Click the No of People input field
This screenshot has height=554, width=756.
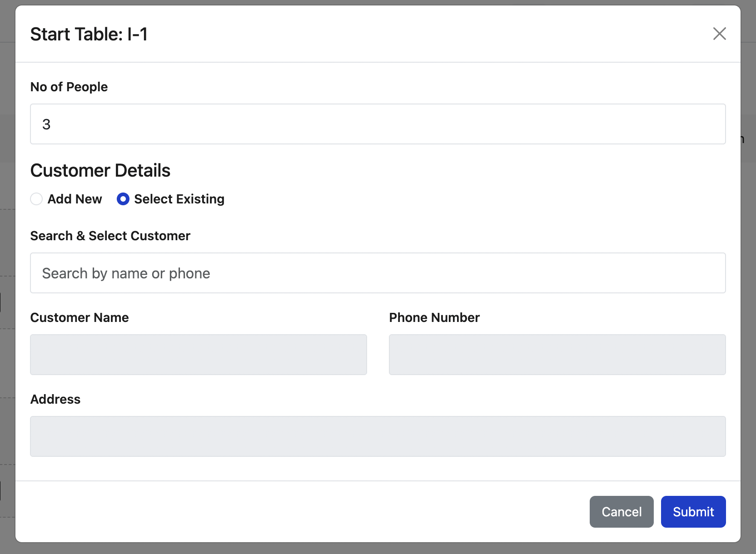pos(378,124)
